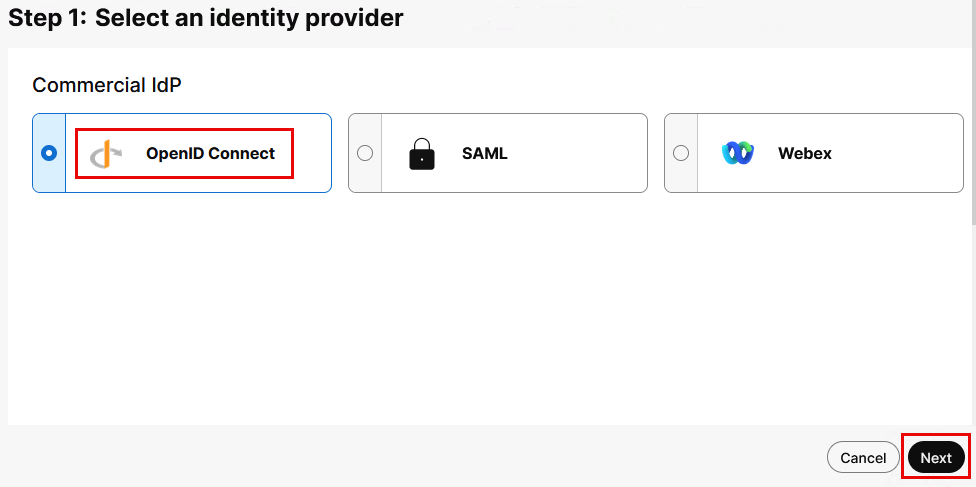Screen dimensions: 976x487
Task: Click the Webex logo icon
Action: tap(738, 153)
